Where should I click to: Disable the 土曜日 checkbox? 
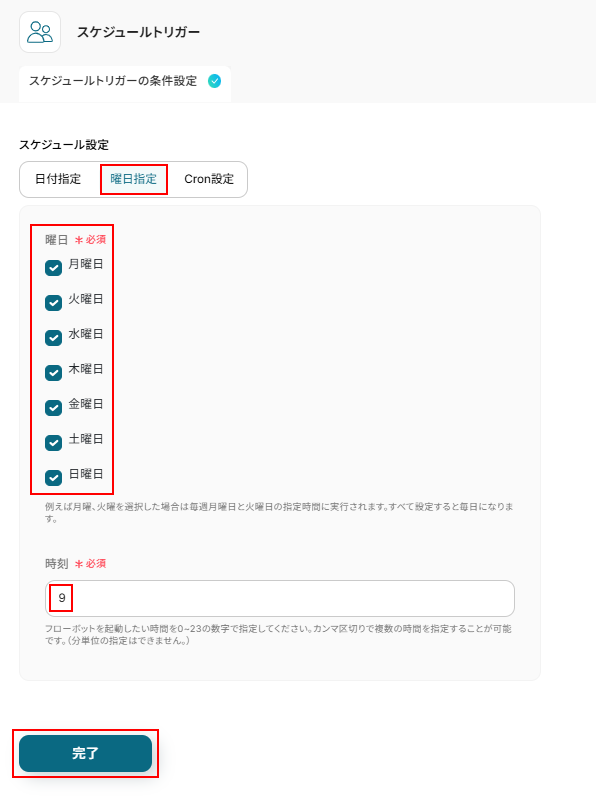(54, 443)
